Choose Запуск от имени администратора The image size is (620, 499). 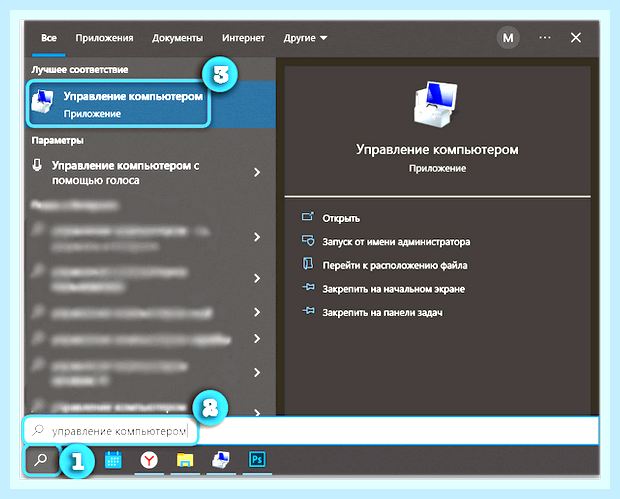[x=396, y=242]
